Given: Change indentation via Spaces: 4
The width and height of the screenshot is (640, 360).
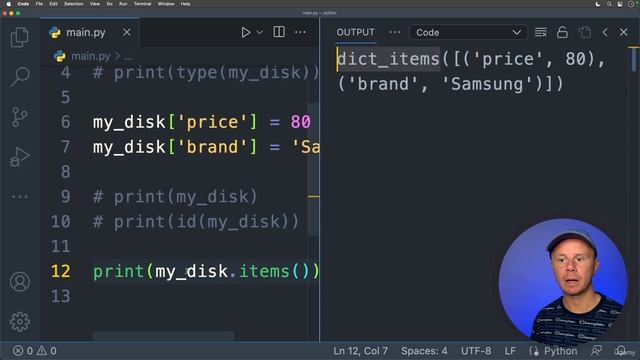Looking at the screenshot, I should click(424, 351).
